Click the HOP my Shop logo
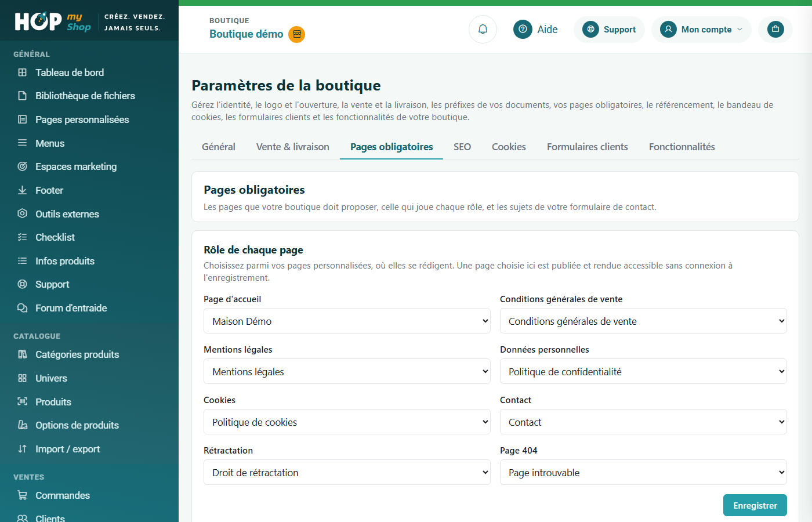This screenshot has width=812, height=522. tap(53, 21)
